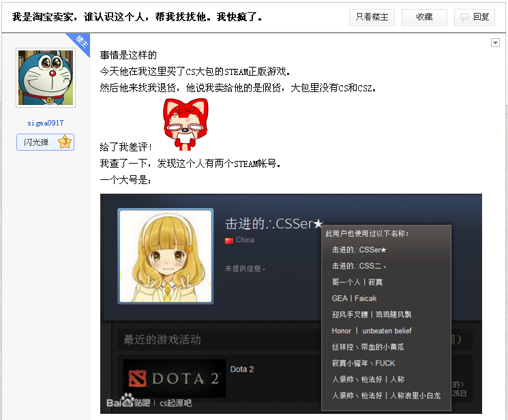Click the Dota 2 red logo icon
The width and height of the screenshot is (508, 420).
click(x=137, y=378)
